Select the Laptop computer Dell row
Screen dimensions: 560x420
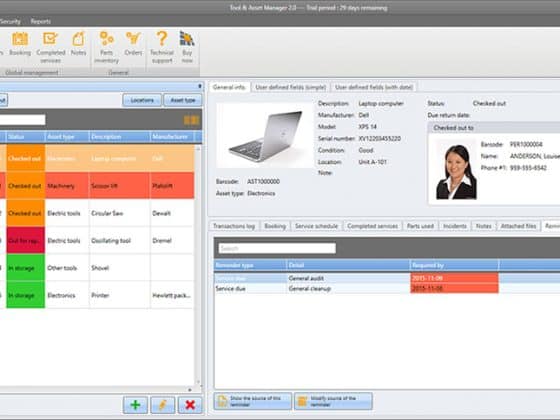point(97,158)
